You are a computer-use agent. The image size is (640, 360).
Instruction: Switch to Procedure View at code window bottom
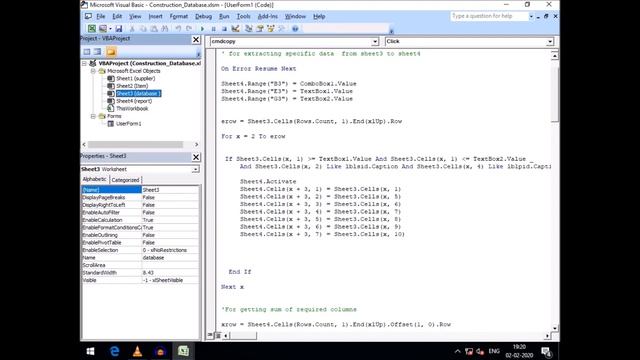tap(210, 336)
